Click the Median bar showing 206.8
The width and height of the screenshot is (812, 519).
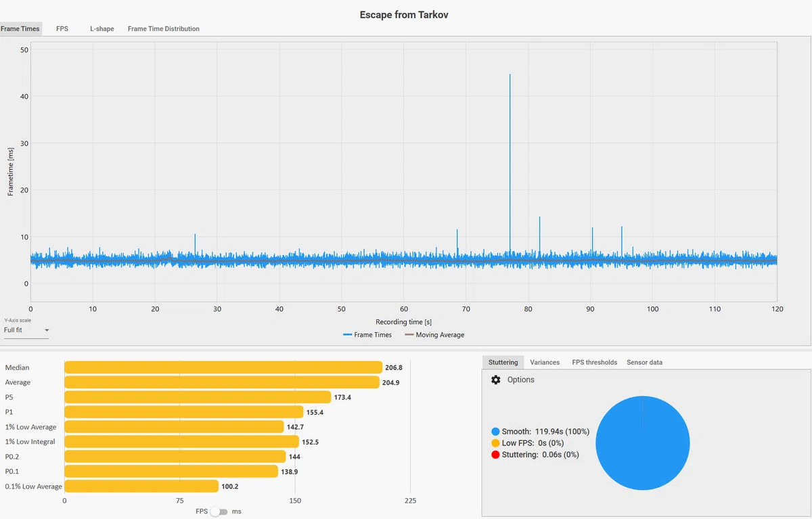(x=223, y=367)
